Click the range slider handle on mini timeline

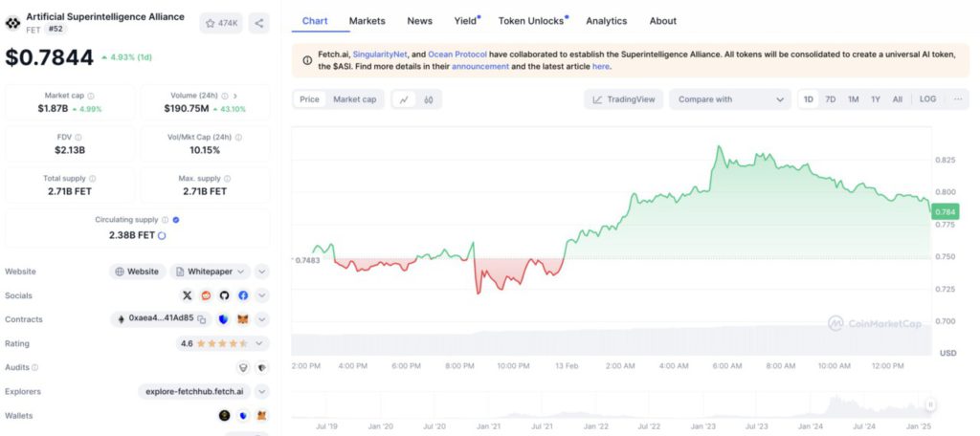click(930, 404)
